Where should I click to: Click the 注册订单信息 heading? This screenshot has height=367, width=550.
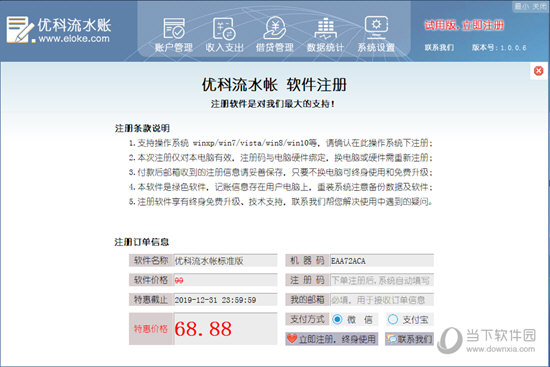142,242
